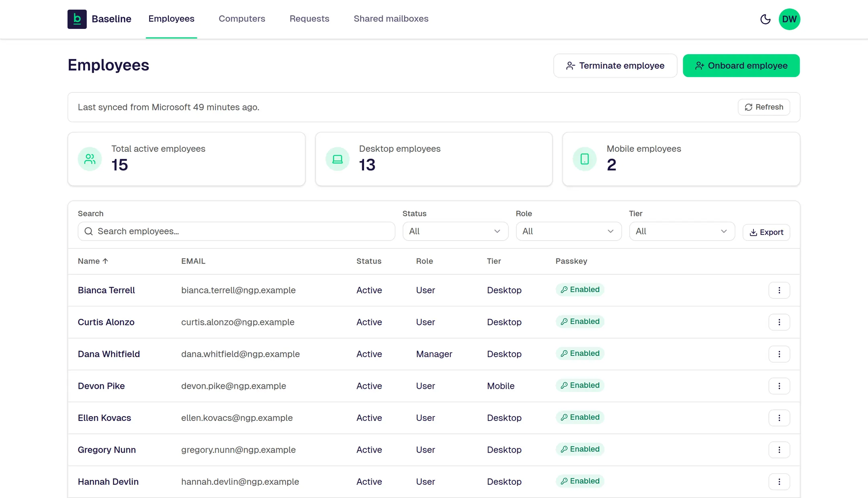
Task: Click the Baseline logo icon
Action: tap(77, 19)
